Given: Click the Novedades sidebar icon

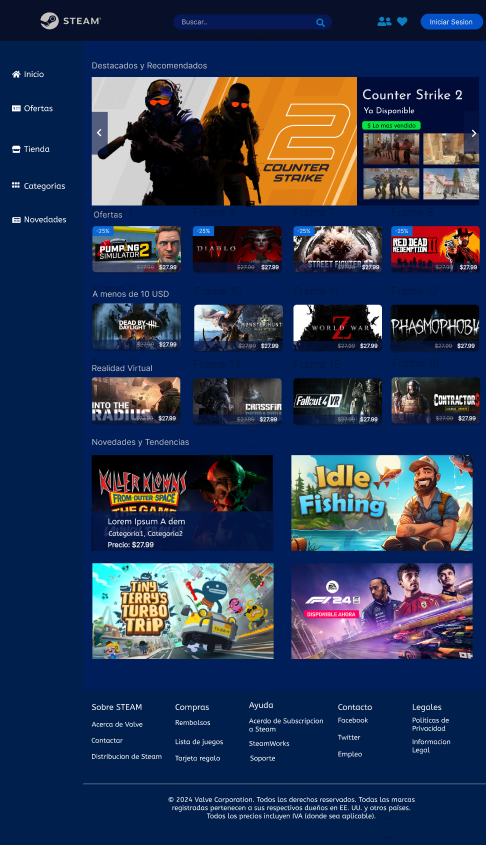Looking at the screenshot, I should (16, 220).
